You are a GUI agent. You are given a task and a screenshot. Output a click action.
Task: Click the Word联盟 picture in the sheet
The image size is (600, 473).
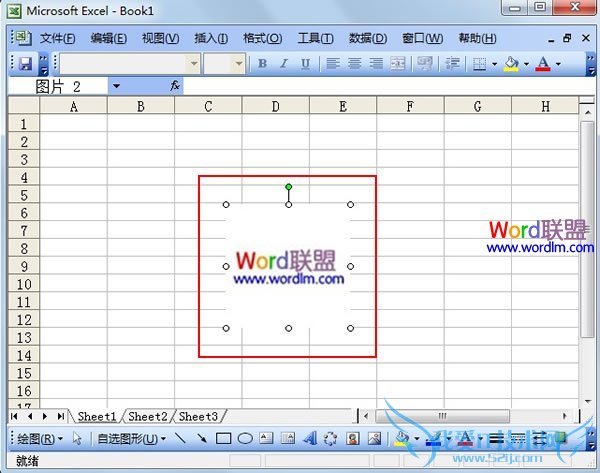click(288, 266)
